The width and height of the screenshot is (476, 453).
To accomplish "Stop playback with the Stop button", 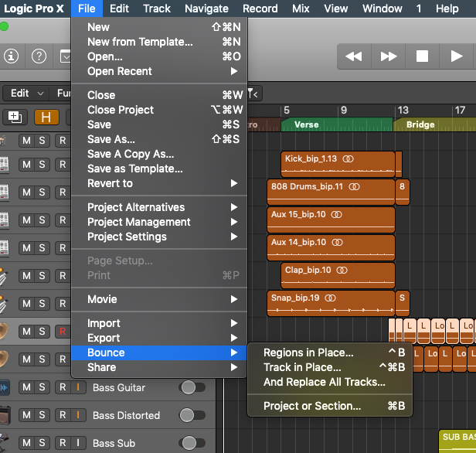I will (422, 56).
